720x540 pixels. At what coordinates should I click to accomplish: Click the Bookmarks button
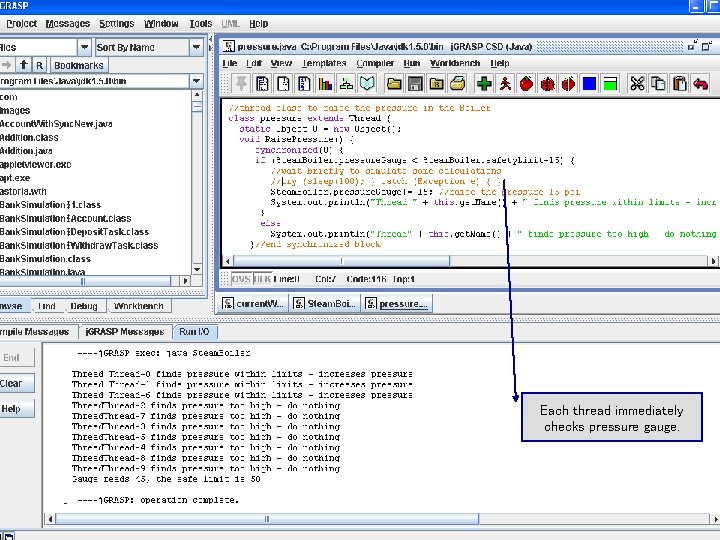(x=78, y=65)
